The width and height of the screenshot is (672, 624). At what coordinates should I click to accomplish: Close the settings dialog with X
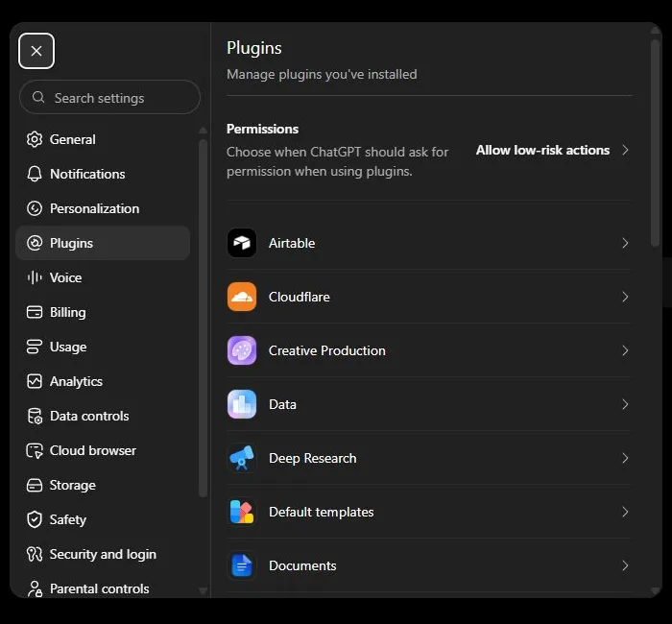coord(36,51)
